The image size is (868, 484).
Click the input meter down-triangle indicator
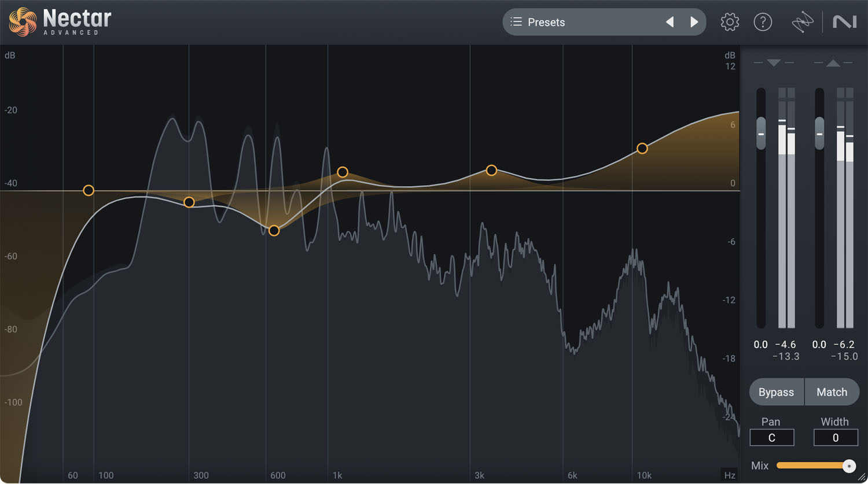(x=774, y=62)
